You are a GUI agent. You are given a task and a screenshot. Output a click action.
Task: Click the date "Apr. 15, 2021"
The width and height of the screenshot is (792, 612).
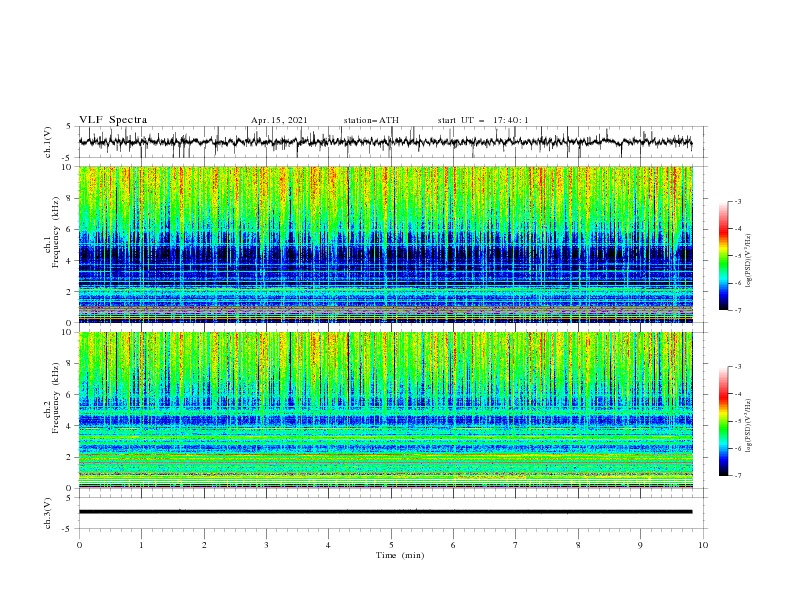click(x=279, y=120)
